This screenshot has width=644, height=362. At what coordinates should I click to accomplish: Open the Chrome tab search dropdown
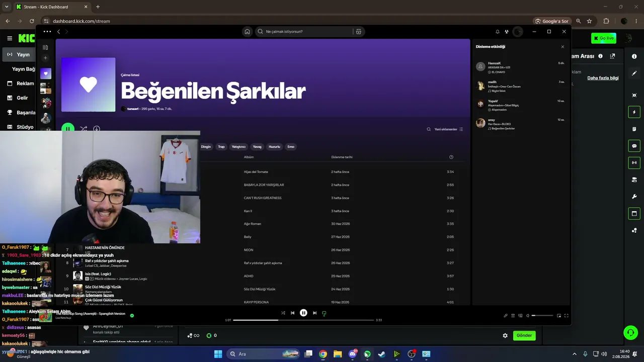click(7, 7)
